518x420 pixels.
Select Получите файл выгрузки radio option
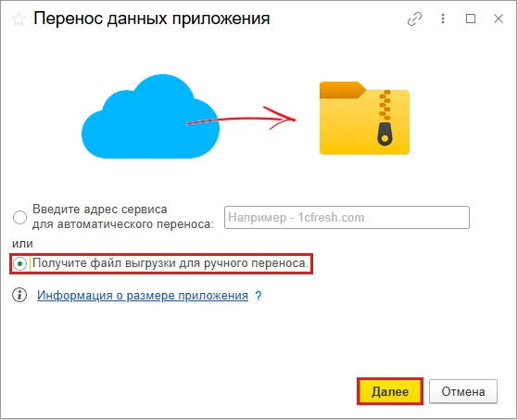[19, 263]
